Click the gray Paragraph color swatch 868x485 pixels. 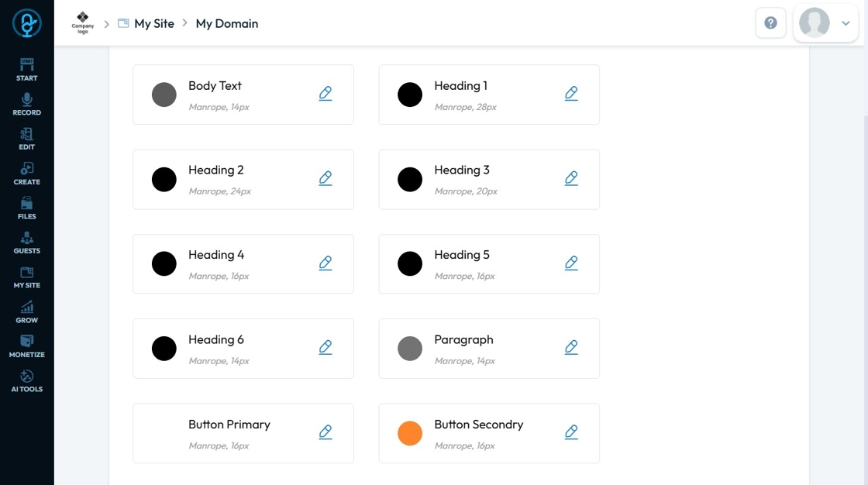[x=410, y=349]
